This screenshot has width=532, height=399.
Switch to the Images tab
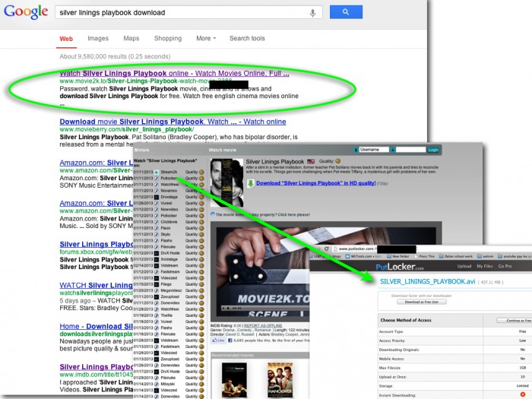[x=98, y=38]
